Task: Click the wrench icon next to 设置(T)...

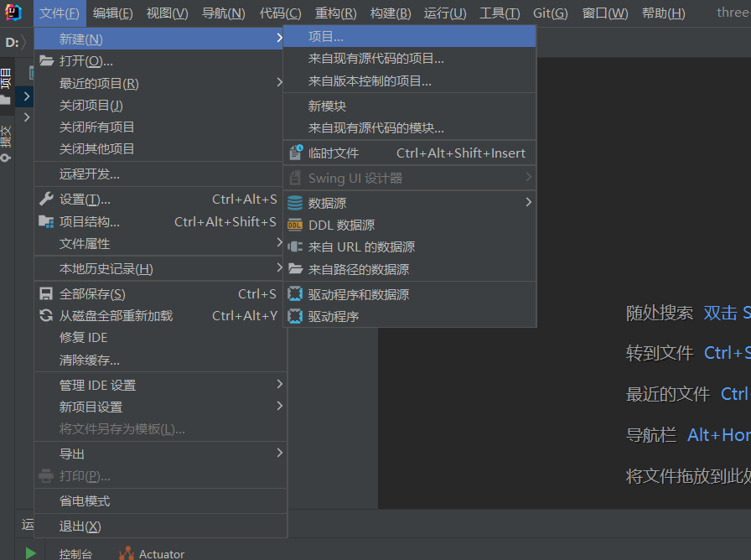Action: coord(46,199)
